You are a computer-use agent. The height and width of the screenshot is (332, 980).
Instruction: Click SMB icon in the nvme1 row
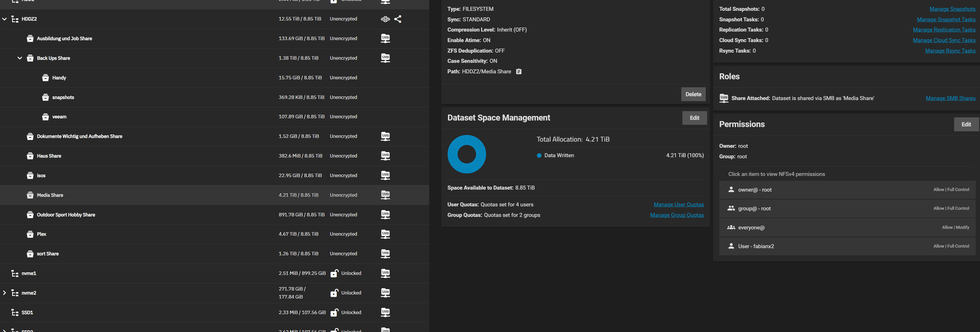coord(385,273)
